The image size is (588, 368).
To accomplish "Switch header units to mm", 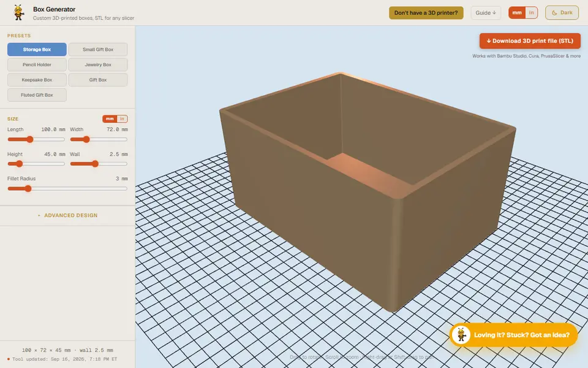I will pyautogui.click(x=517, y=13).
